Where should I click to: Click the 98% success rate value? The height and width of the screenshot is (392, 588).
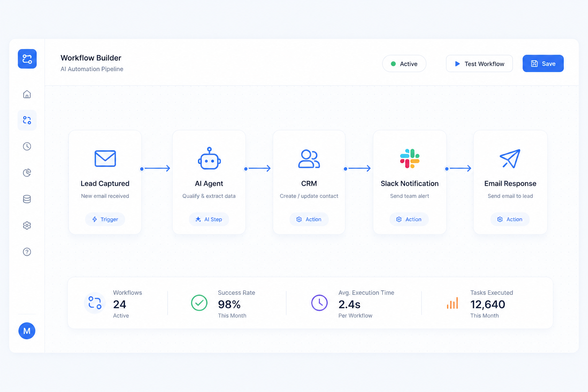click(229, 304)
